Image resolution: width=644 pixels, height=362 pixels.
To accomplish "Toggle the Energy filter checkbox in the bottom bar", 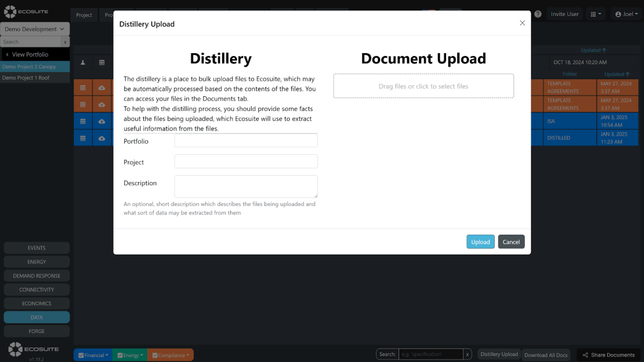I will click(x=120, y=355).
